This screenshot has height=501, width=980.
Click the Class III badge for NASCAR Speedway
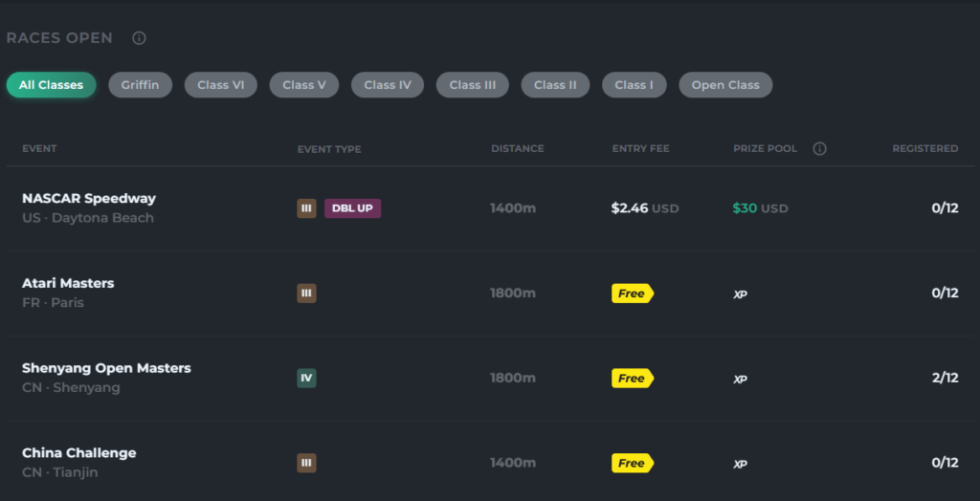click(x=306, y=208)
